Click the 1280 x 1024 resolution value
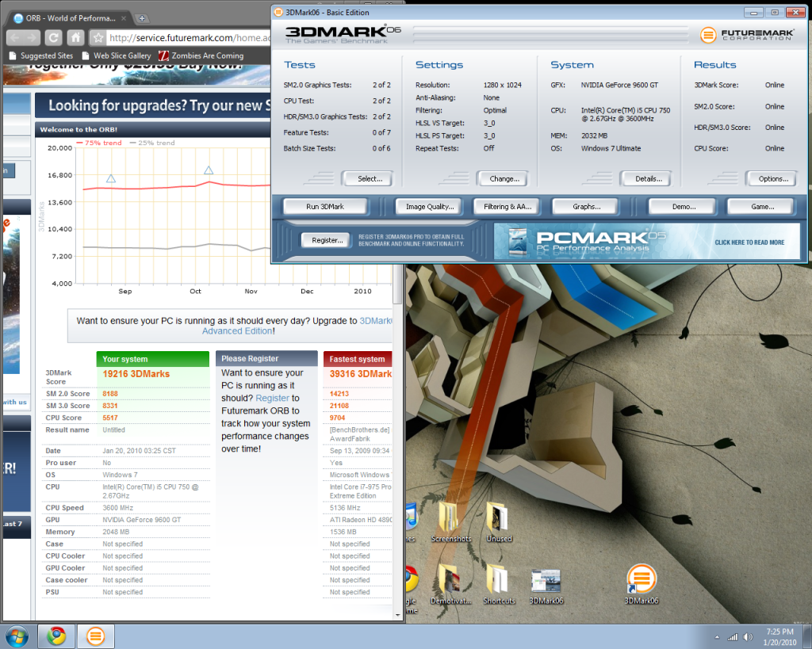 point(502,85)
